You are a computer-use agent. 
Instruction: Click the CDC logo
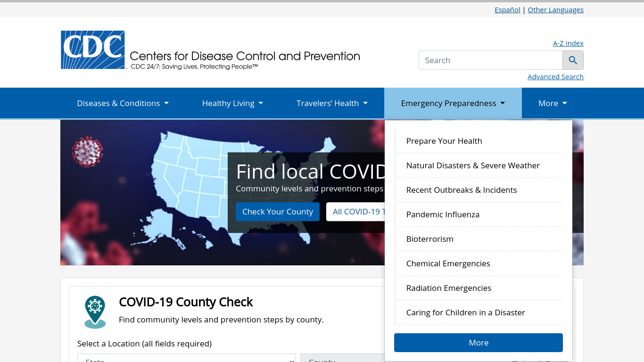point(210,50)
